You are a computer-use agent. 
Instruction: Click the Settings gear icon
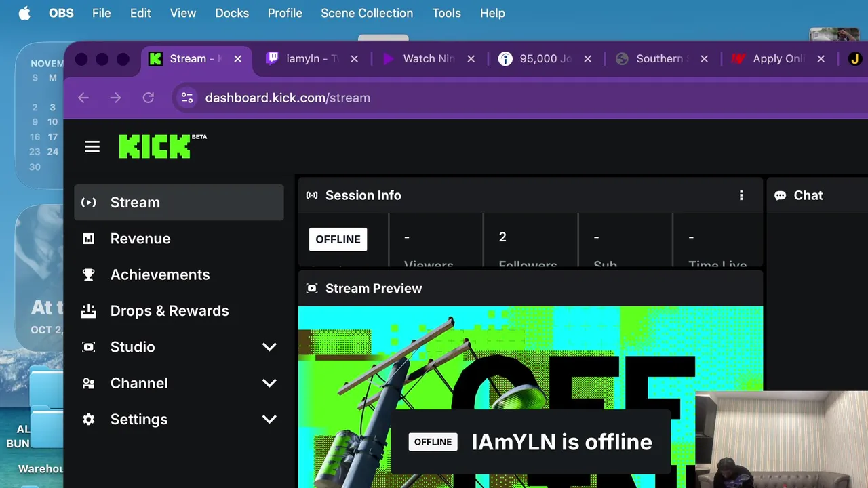89,420
